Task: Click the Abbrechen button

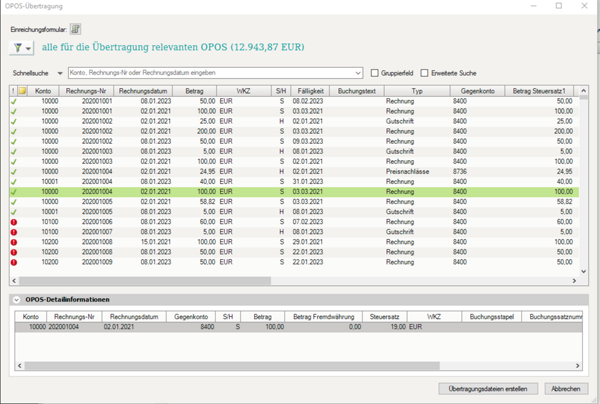Action: pos(567,388)
